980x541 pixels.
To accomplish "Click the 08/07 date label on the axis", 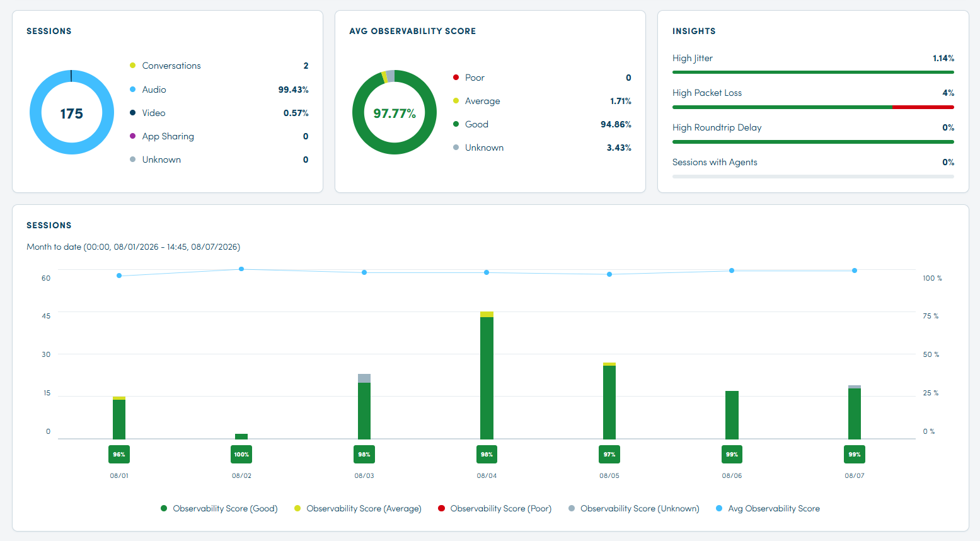I will pyautogui.click(x=855, y=475).
